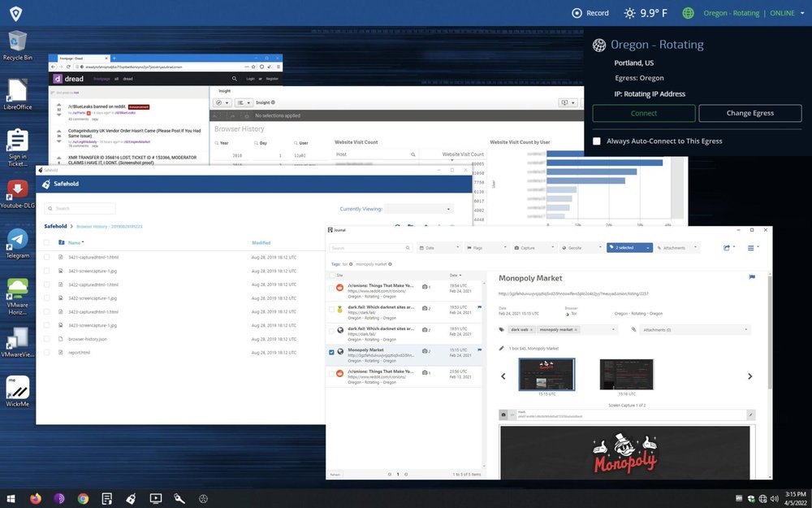The image size is (812, 508).
Task: Click the export share icon in Journal toolbar
Action: (x=728, y=248)
